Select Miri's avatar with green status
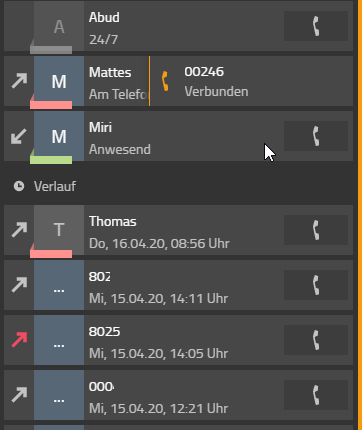 pyautogui.click(x=59, y=136)
